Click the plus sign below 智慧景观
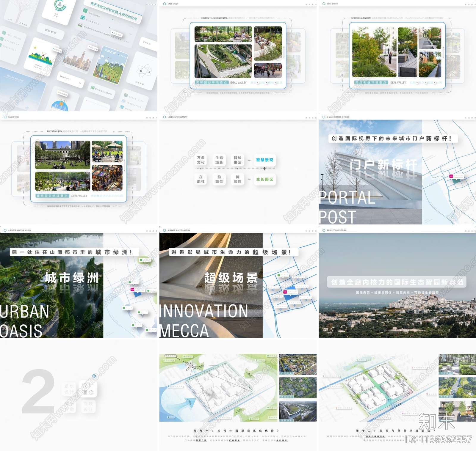This screenshot has width=476, height=451. pyautogui.click(x=264, y=169)
